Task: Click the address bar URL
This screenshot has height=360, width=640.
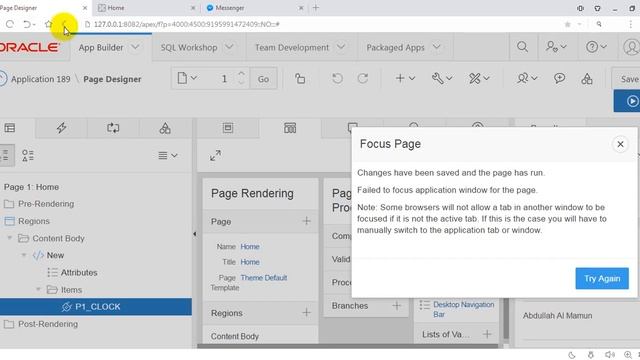Action: click(x=187, y=24)
